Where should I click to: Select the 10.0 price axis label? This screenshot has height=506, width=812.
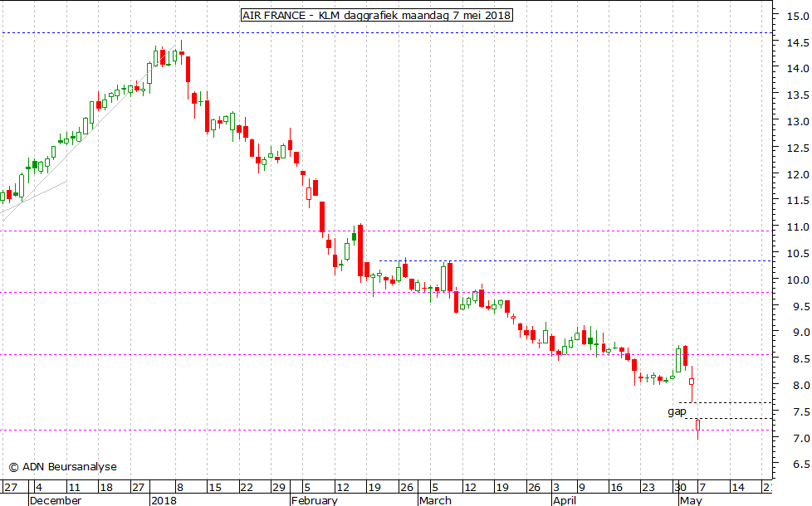click(798, 280)
